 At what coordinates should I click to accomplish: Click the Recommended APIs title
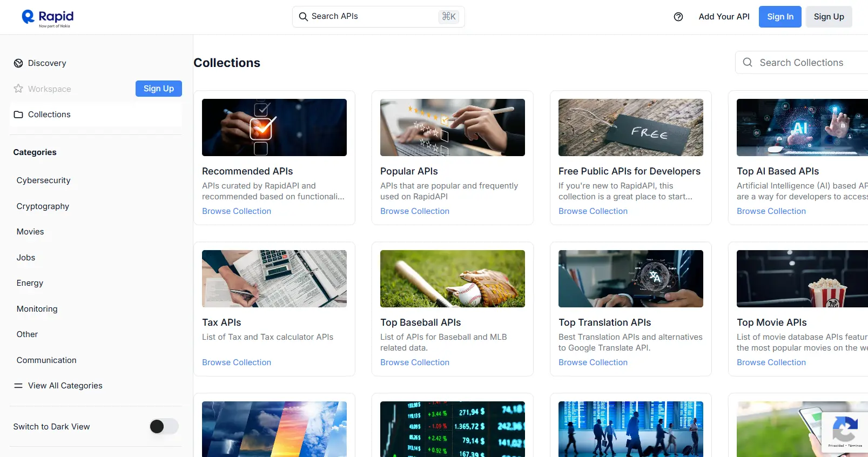click(x=247, y=171)
